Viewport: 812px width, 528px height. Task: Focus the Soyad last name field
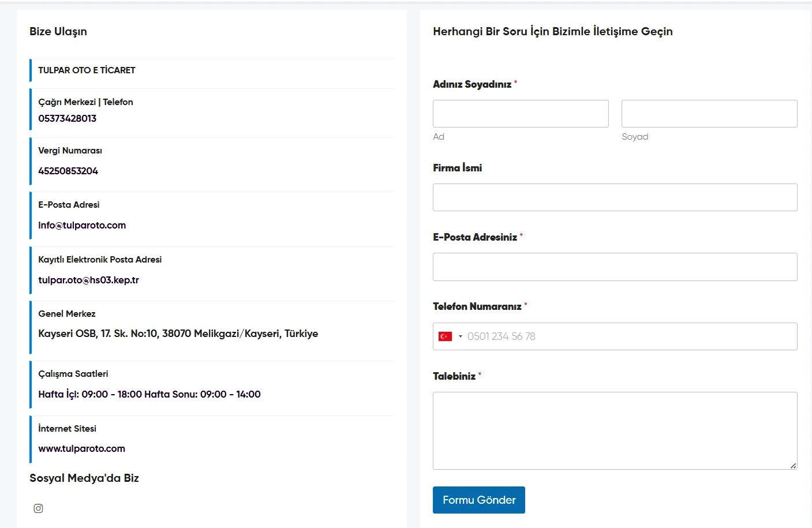(x=709, y=114)
